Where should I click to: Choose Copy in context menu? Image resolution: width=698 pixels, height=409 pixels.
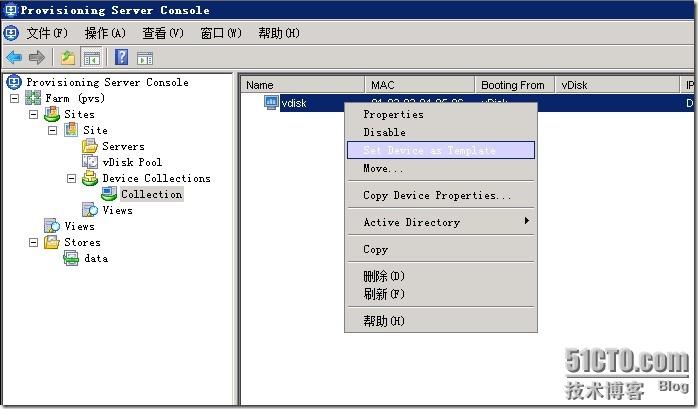(x=441, y=249)
